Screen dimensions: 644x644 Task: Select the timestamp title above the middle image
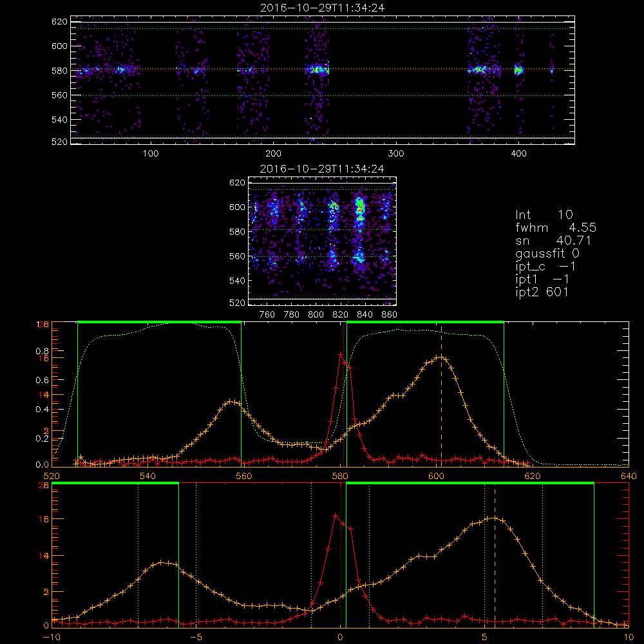322,169
